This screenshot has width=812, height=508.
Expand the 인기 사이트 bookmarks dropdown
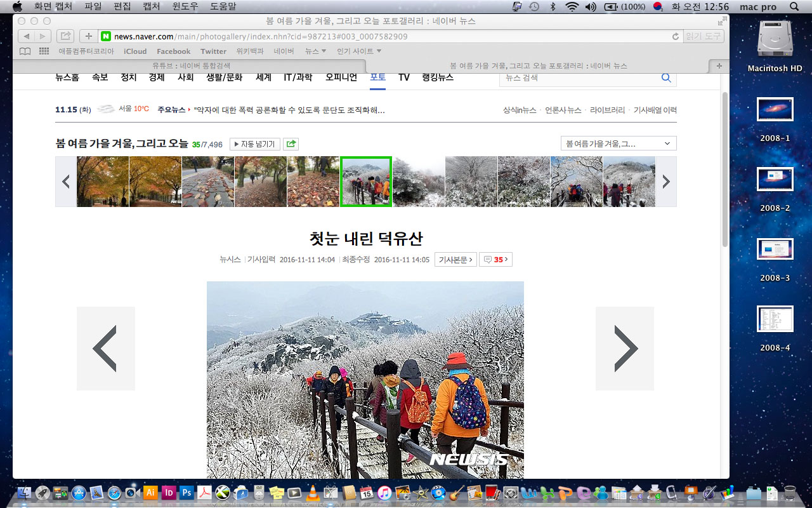click(359, 51)
